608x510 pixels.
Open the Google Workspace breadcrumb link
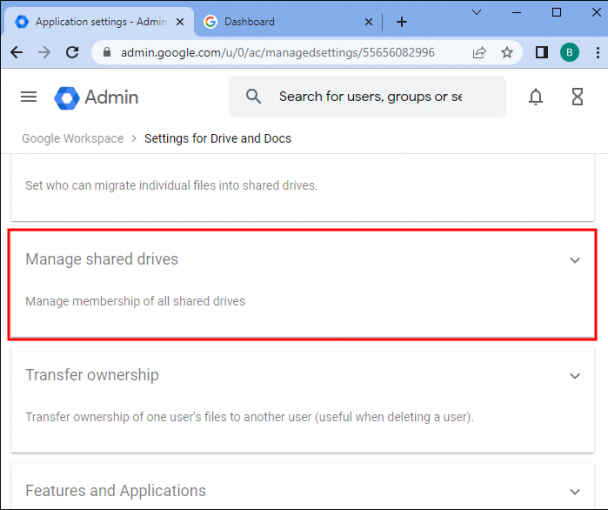click(73, 139)
